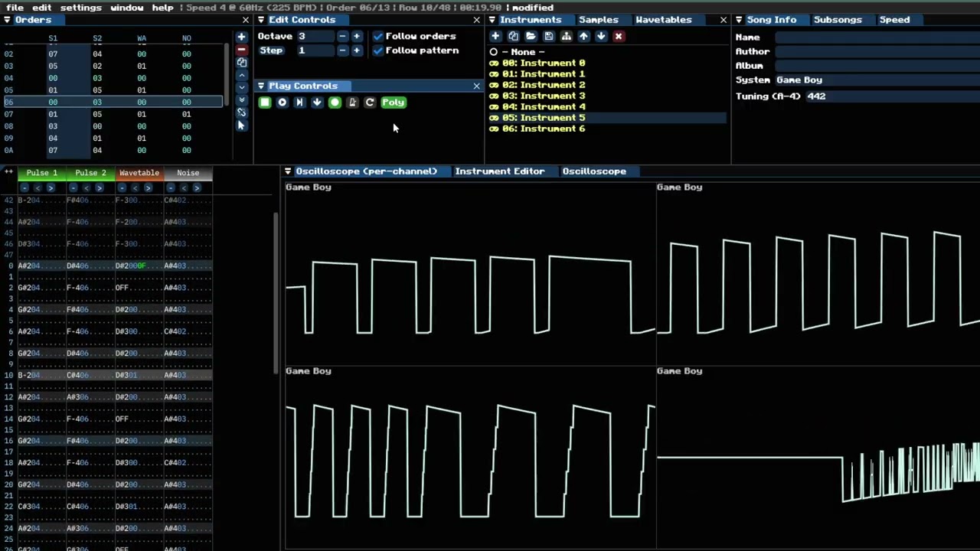Toggle the Follow orders checkbox
980x551 pixels.
tap(377, 37)
